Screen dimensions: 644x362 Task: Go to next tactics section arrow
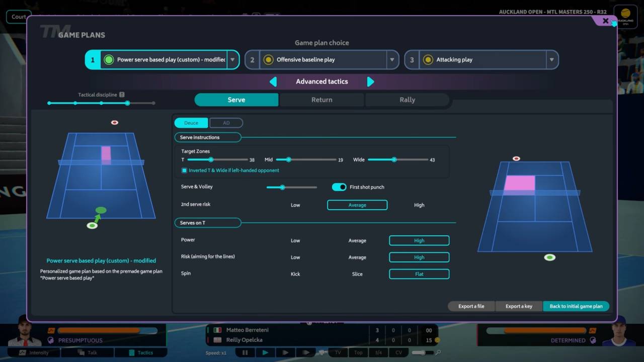(x=370, y=81)
